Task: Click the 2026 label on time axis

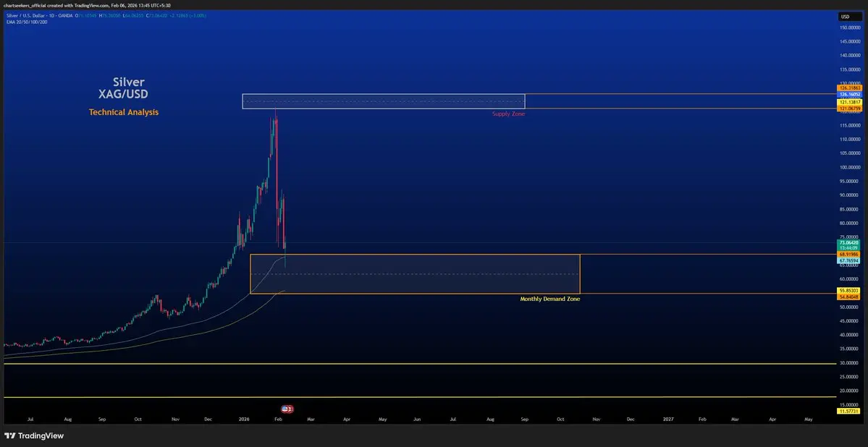Action: [243, 420]
